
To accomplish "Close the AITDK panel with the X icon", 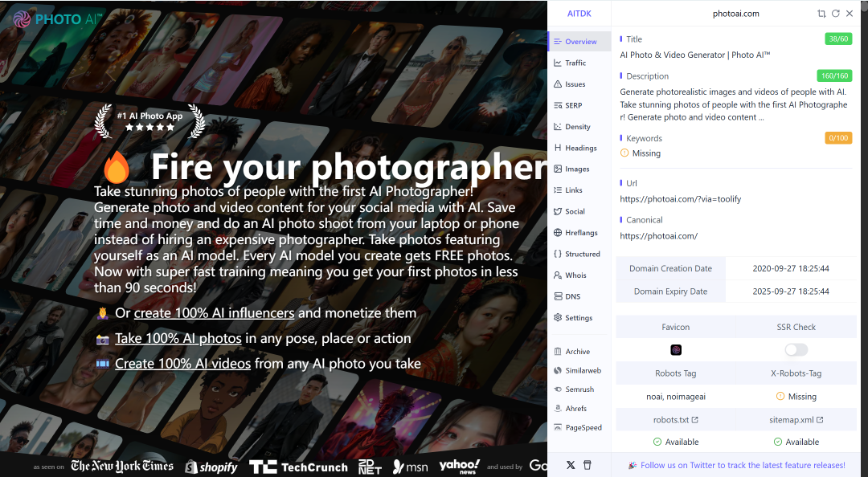I will 850,14.
